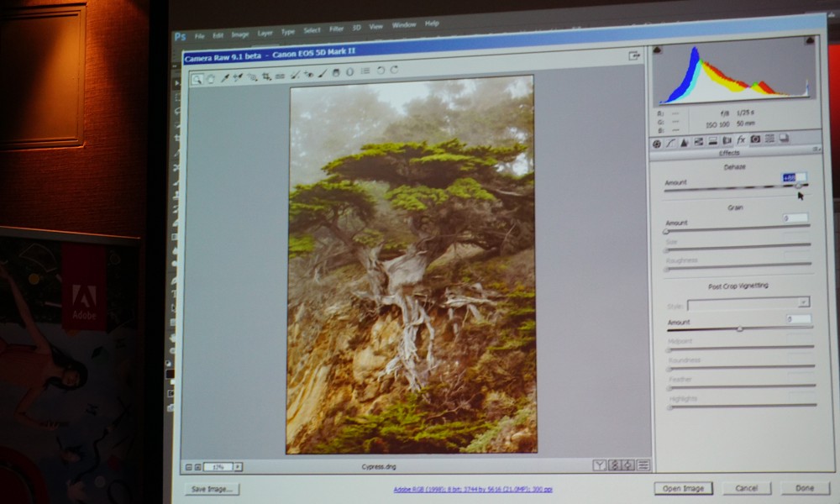Open the Image menu

tap(239, 35)
